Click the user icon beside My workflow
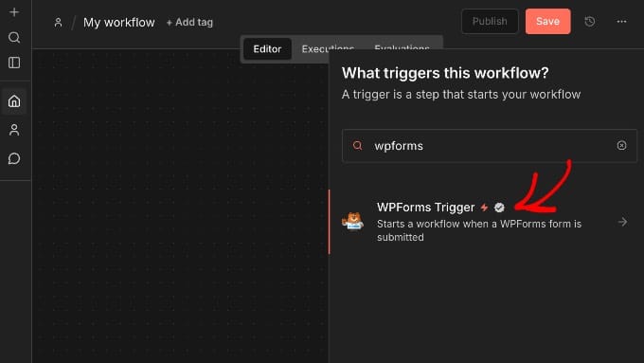The image size is (644, 363). coord(59,22)
